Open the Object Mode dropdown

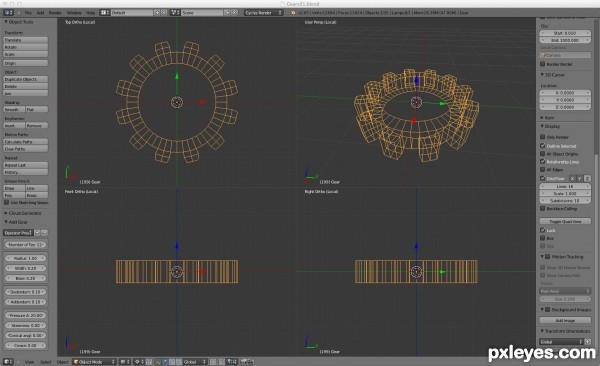[94, 362]
